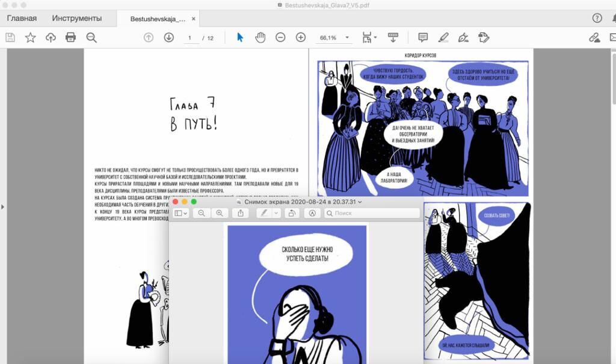Select the Highlighter pen tool
This screenshot has width=616, height=364.
click(x=443, y=37)
